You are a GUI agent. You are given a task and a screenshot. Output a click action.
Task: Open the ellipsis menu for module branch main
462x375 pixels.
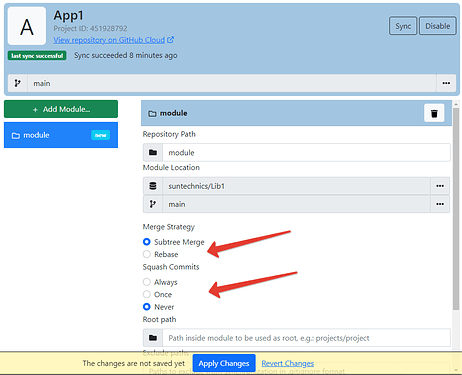pos(440,204)
